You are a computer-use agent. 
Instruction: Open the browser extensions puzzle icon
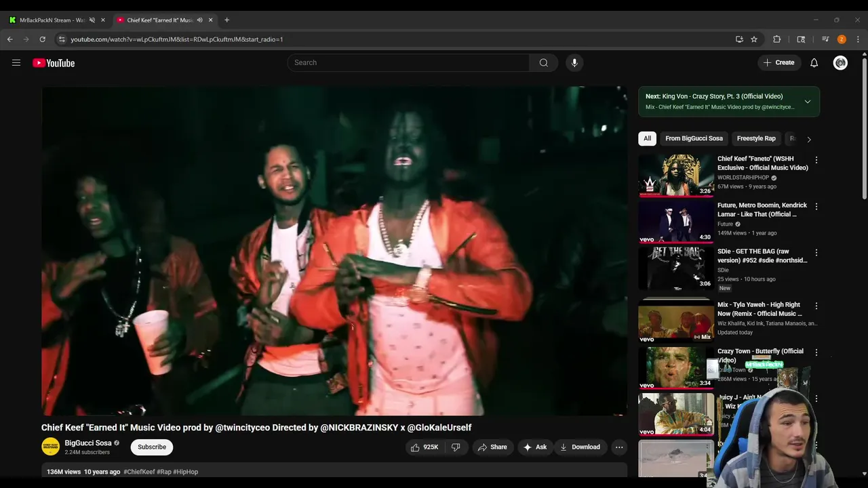(777, 39)
